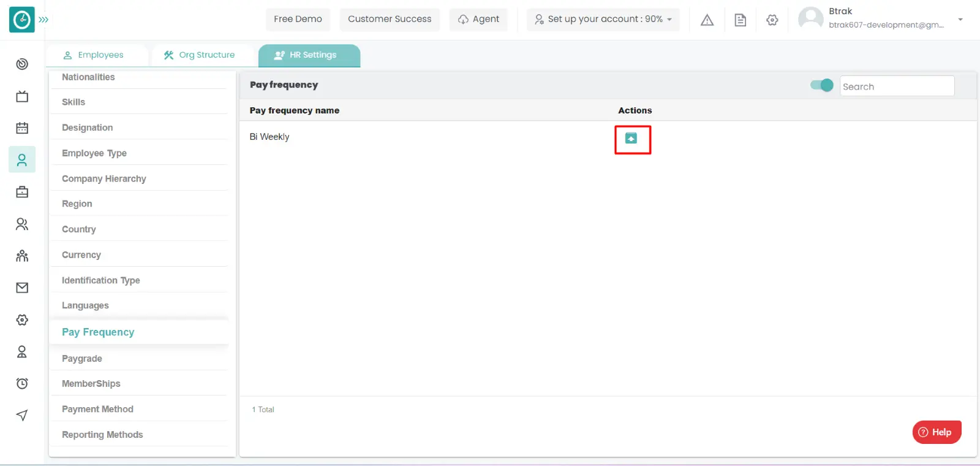Click the Agent download button
The image size is (980, 466).
point(478,19)
